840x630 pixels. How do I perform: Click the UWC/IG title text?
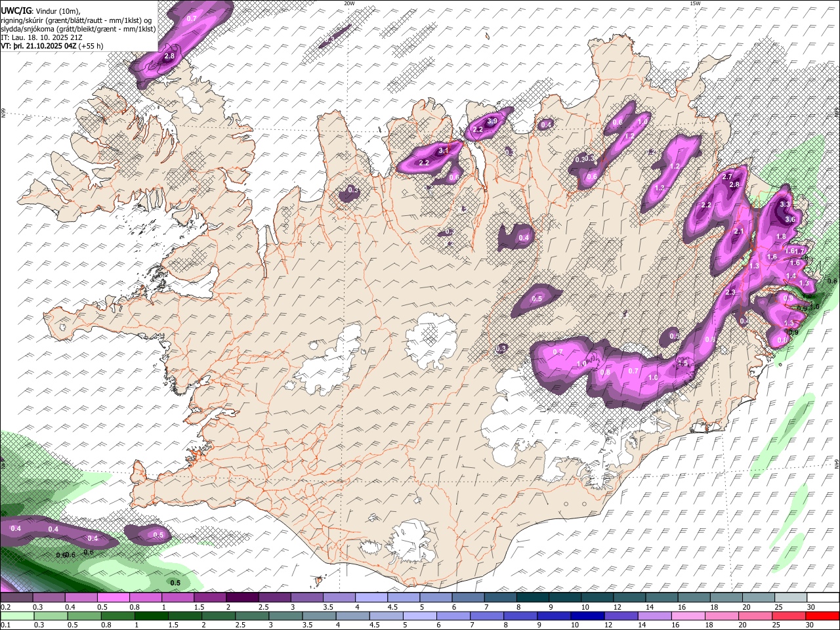click(15, 10)
